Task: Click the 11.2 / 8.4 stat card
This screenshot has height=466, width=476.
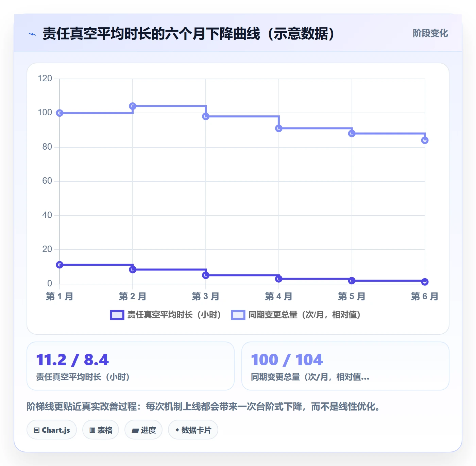Action: tap(131, 366)
